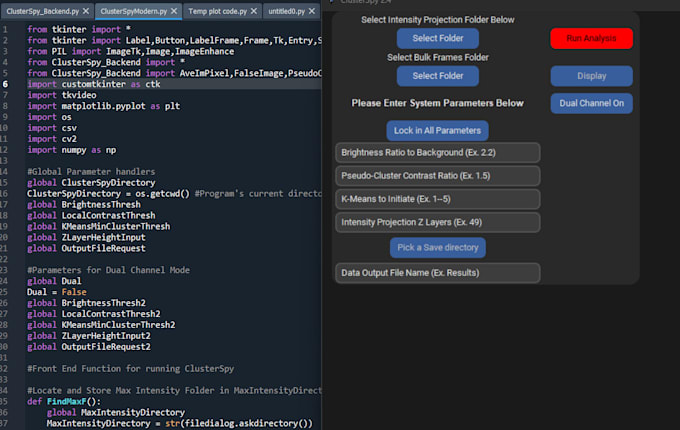
Task: Click 'def FindMaxF():' line
Action: pos(64,401)
